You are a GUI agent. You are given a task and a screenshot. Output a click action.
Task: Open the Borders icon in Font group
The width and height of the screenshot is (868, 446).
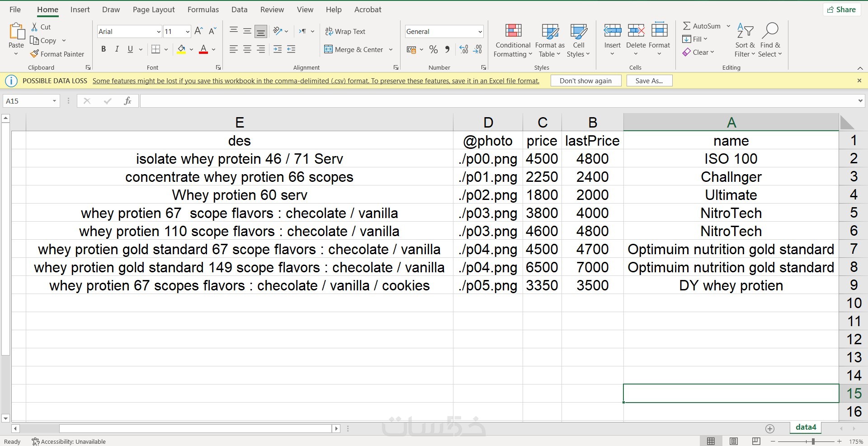[x=156, y=49]
